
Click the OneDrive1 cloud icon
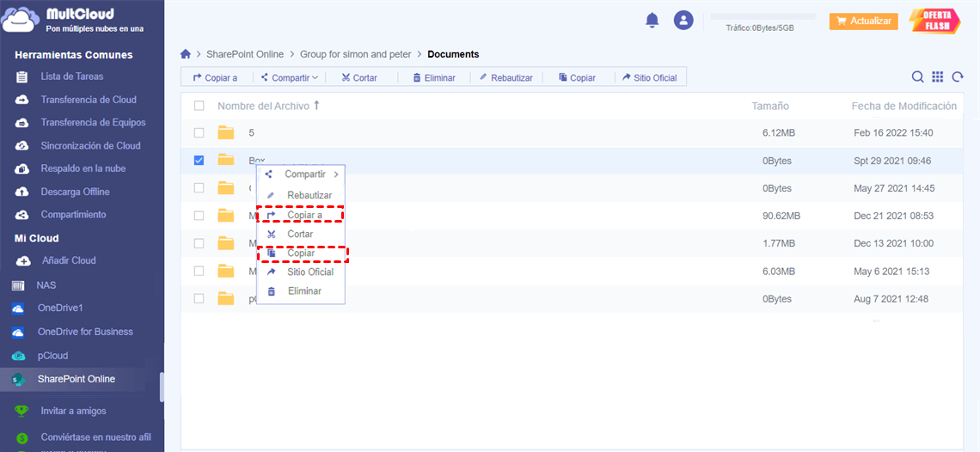tap(18, 308)
